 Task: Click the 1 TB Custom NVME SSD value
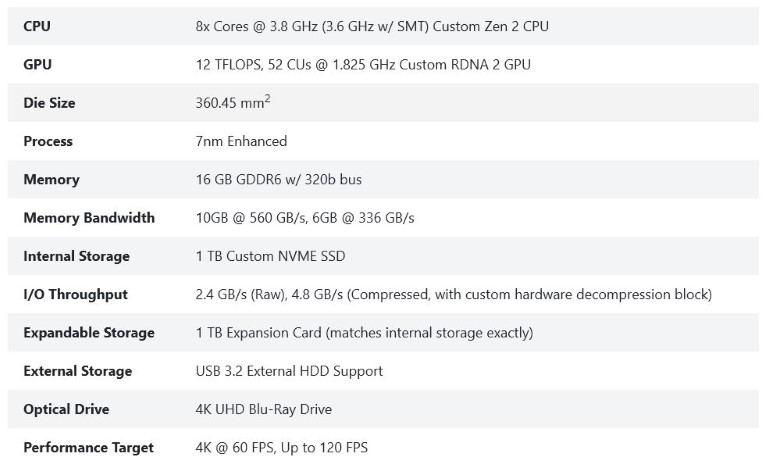pos(270,256)
